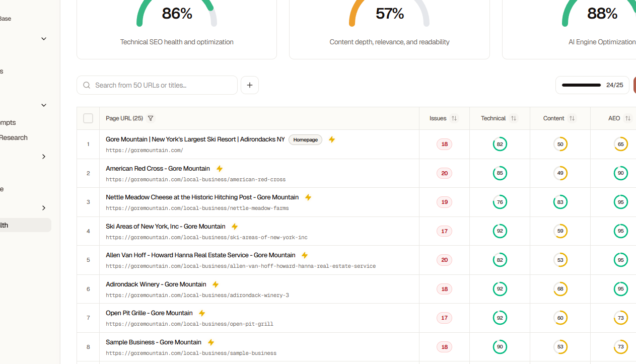
Task: Open the filter icon next to Page URL
Action: point(151,118)
